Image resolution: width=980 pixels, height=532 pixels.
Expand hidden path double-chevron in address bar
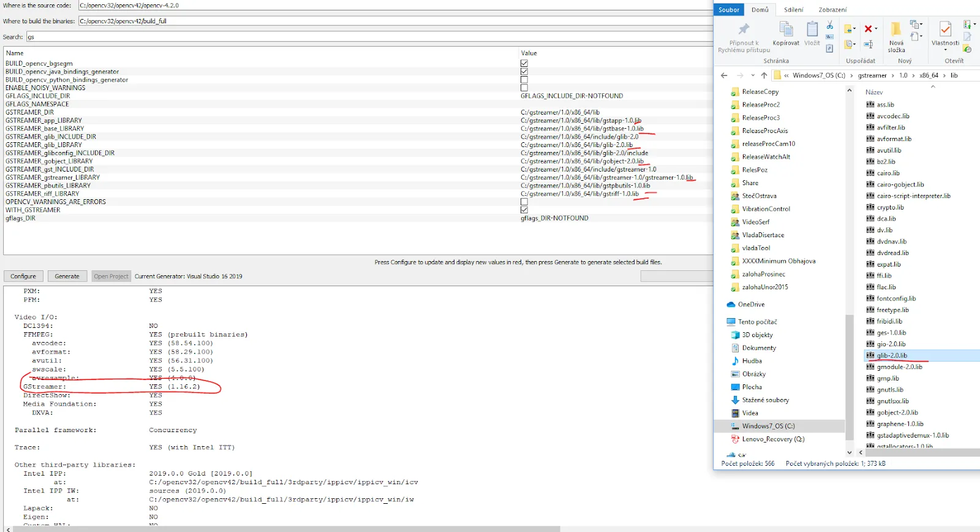[786, 75]
